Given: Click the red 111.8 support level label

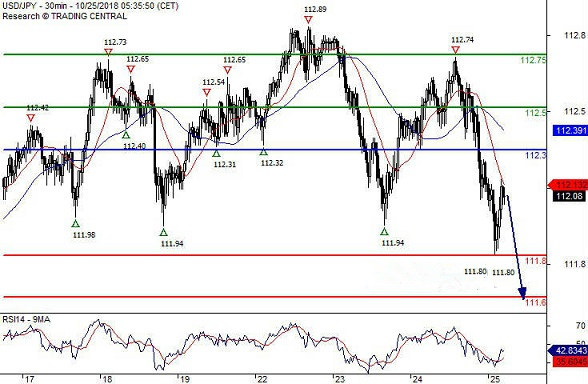Looking at the screenshot, I should (x=535, y=261).
